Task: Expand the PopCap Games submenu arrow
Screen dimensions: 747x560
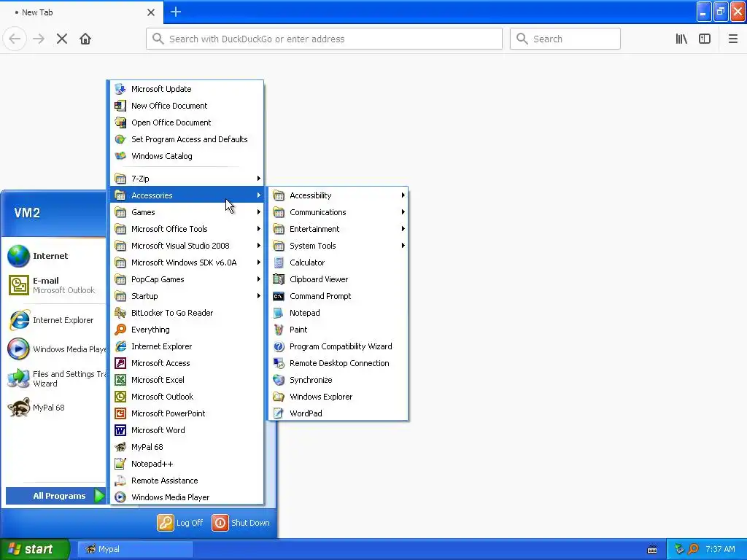Action: coord(259,279)
